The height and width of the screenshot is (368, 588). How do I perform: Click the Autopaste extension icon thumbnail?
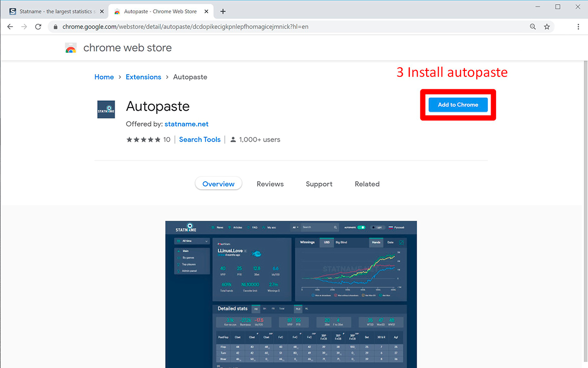pos(106,109)
